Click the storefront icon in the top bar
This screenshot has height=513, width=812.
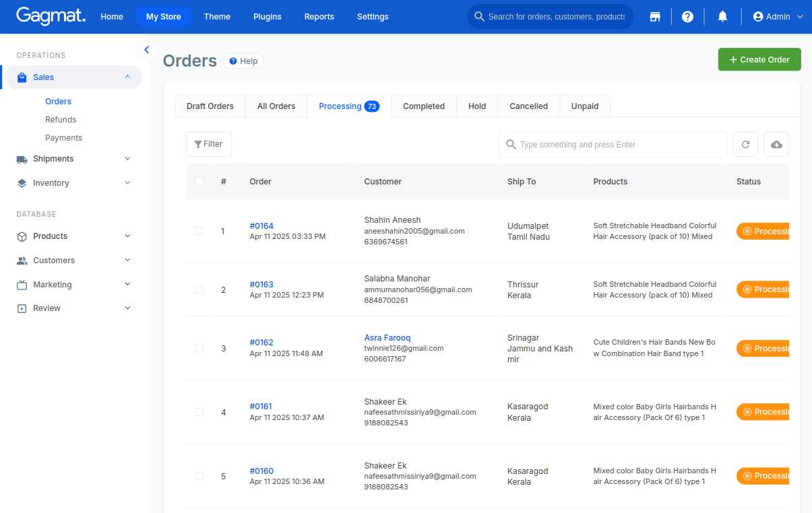[x=654, y=17]
